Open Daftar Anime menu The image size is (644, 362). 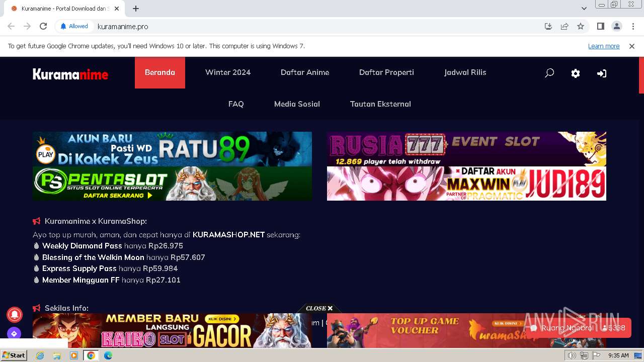[305, 72]
